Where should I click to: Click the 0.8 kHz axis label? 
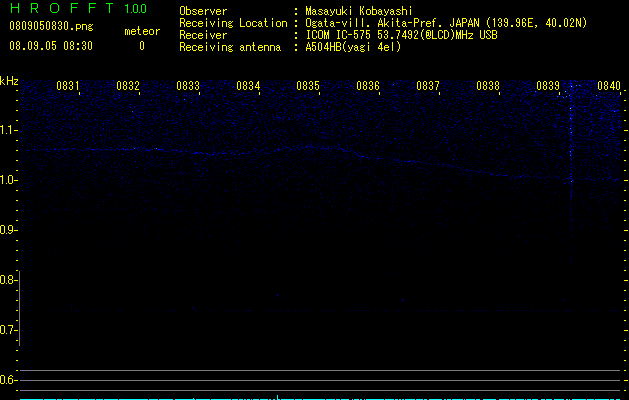click(x=8, y=280)
